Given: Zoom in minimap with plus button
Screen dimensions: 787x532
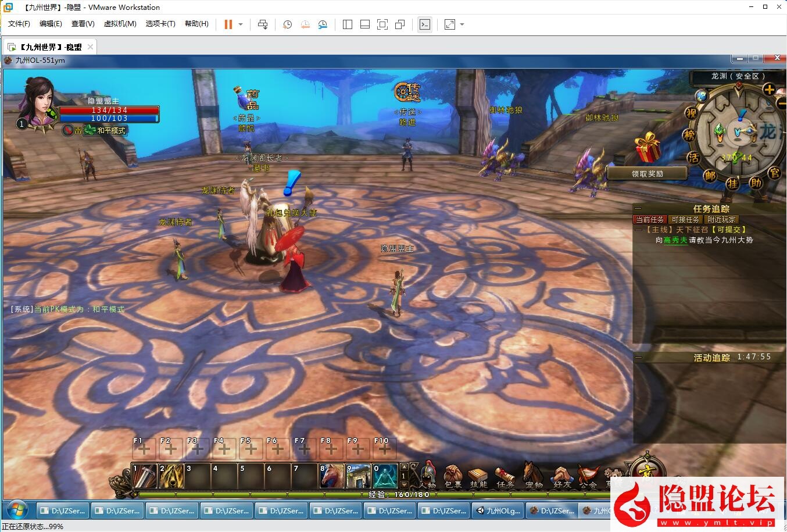Looking at the screenshot, I should [x=769, y=89].
